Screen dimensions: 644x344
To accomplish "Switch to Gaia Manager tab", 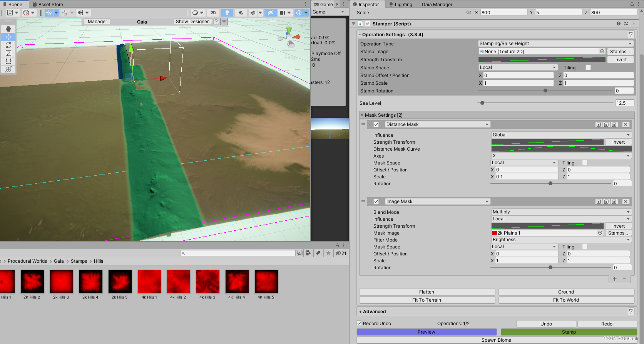I will coord(437,4).
